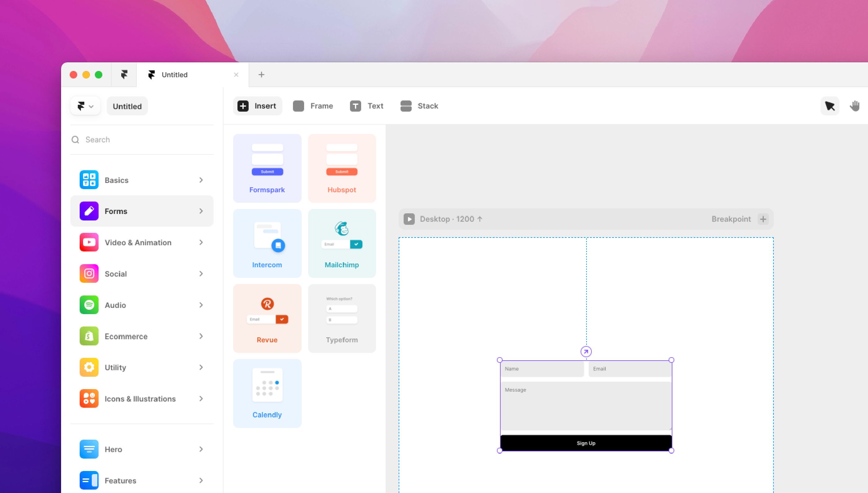The height and width of the screenshot is (493, 868).
Task: Open the Forms category icon
Action: point(89,211)
